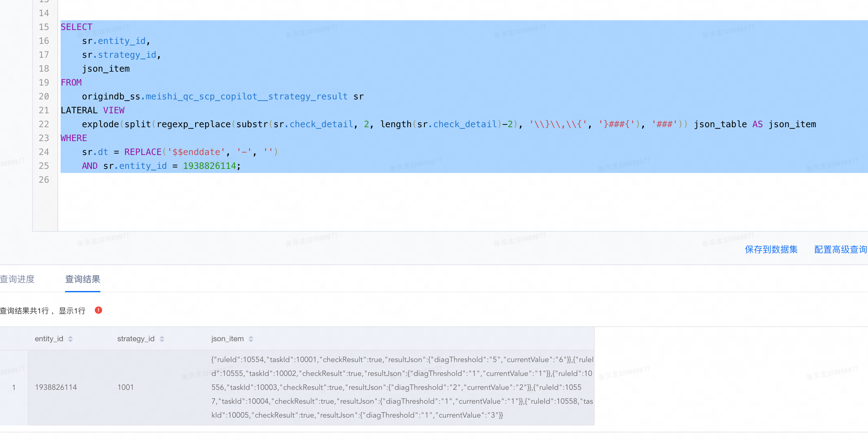Click the json_item column header label

click(x=228, y=339)
